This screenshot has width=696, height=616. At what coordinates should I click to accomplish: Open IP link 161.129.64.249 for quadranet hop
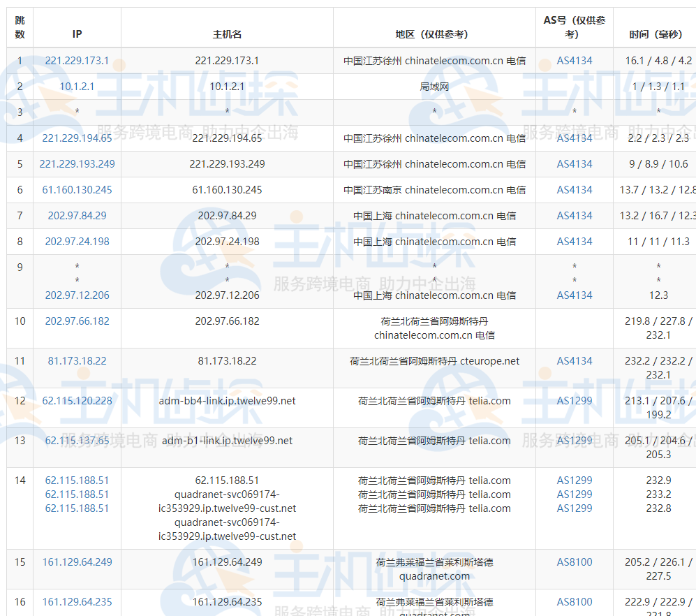pyautogui.click(x=76, y=562)
